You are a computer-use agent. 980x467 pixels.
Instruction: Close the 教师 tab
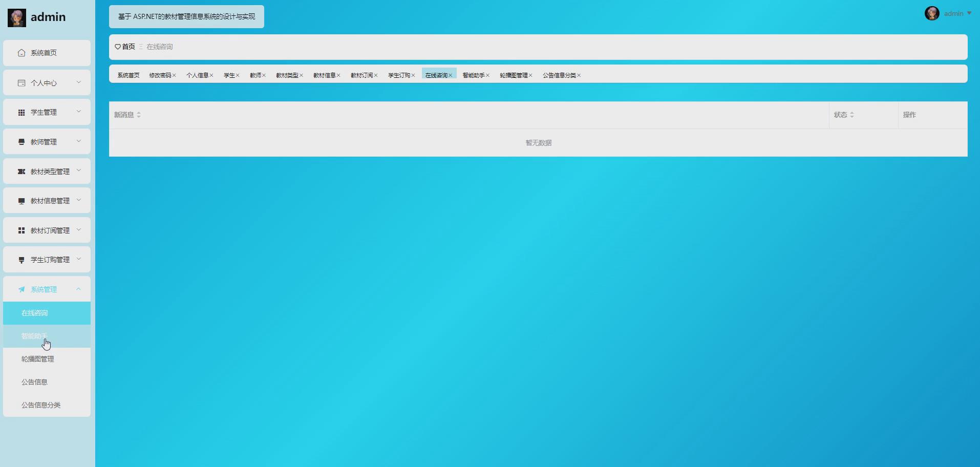264,75
